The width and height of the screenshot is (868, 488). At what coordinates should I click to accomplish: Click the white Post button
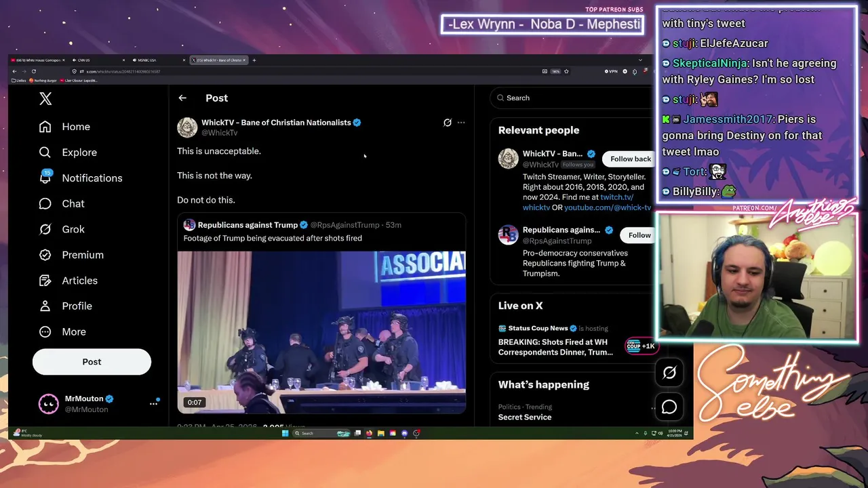tap(92, 362)
